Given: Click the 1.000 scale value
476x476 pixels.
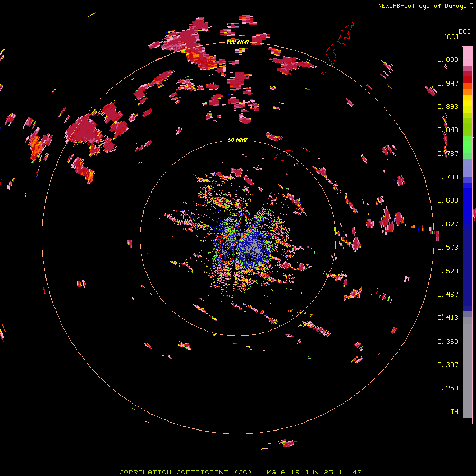Looking at the screenshot, I should click(448, 59).
